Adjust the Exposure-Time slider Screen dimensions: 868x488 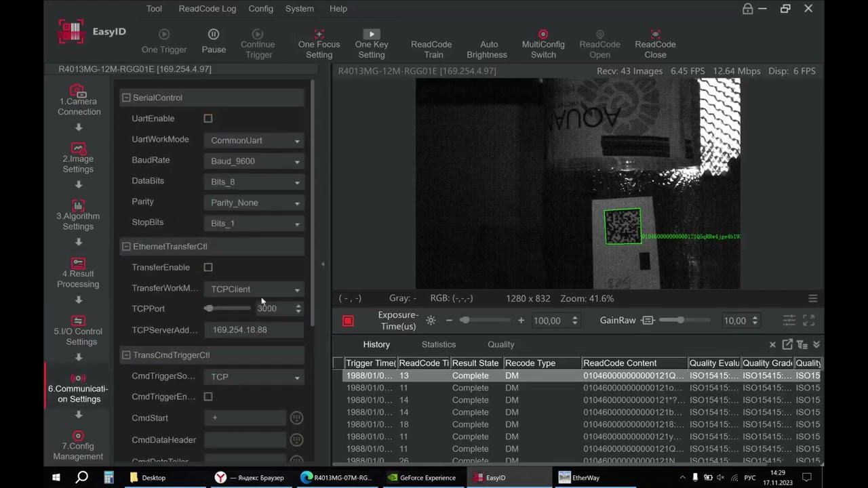[x=486, y=321]
